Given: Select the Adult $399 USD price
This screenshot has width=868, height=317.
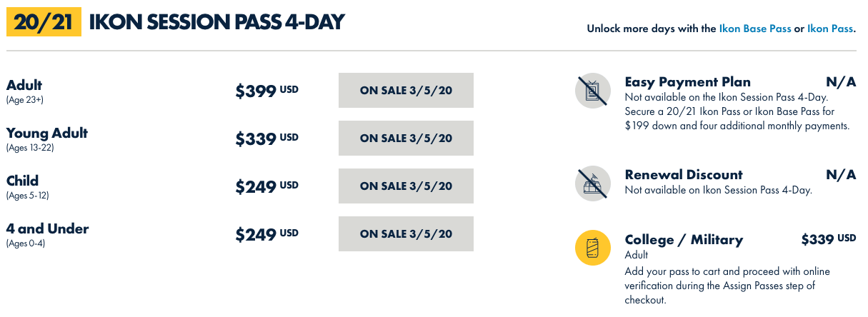Looking at the screenshot, I should (x=266, y=91).
